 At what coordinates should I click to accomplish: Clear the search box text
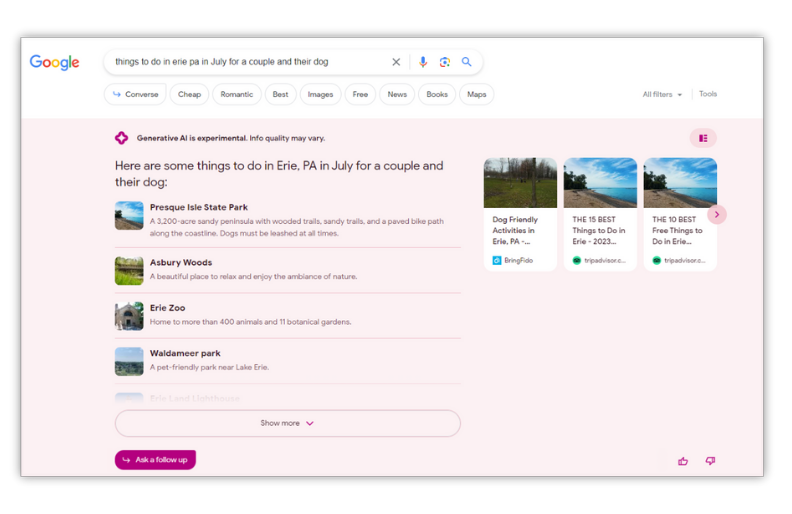coord(396,62)
